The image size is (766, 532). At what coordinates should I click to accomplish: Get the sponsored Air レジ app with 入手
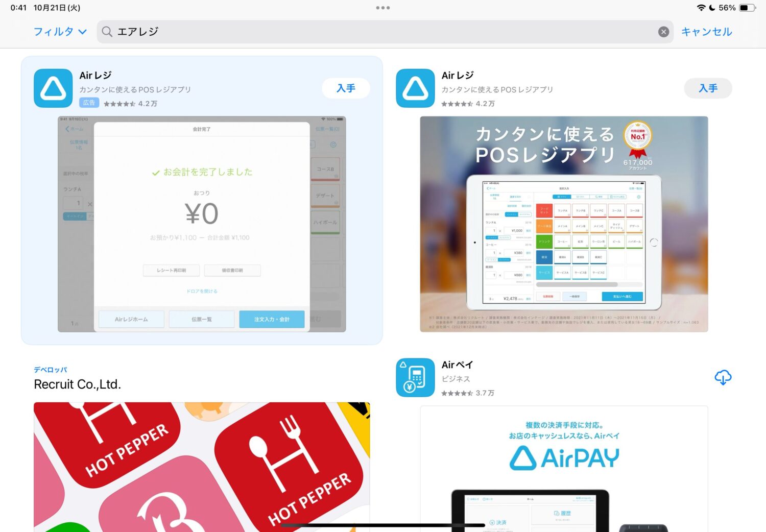click(x=346, y=88)
